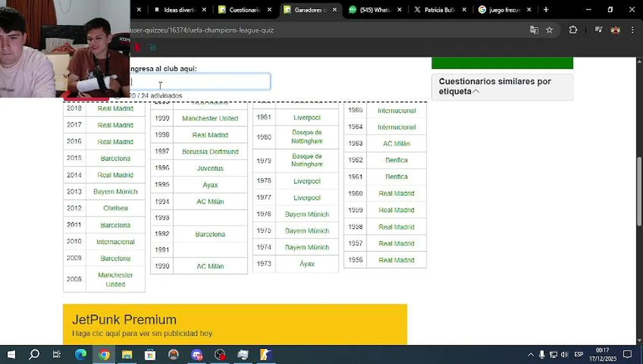643x364 pixels.
Task: Click Benfica in the 1962 row
Action: tap(396, 160)
